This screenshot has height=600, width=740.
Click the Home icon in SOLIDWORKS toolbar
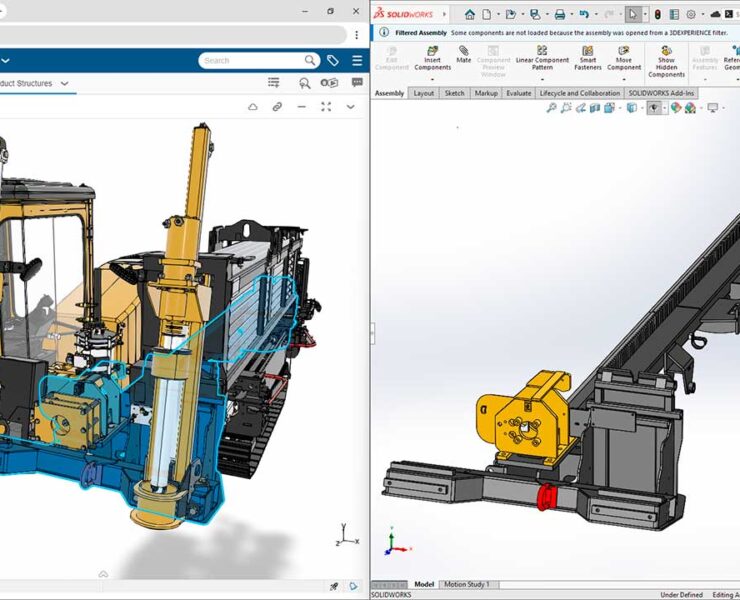tap(470, 15)
